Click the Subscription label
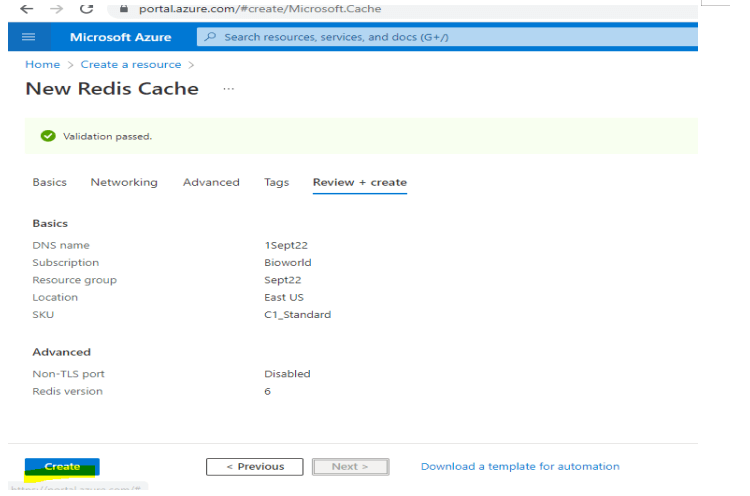 66,263
